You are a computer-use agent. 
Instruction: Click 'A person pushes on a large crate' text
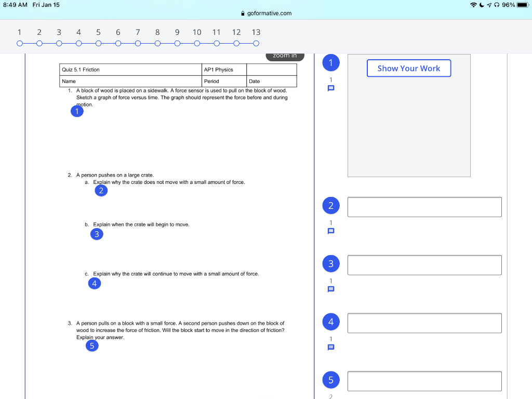point(115,175)
